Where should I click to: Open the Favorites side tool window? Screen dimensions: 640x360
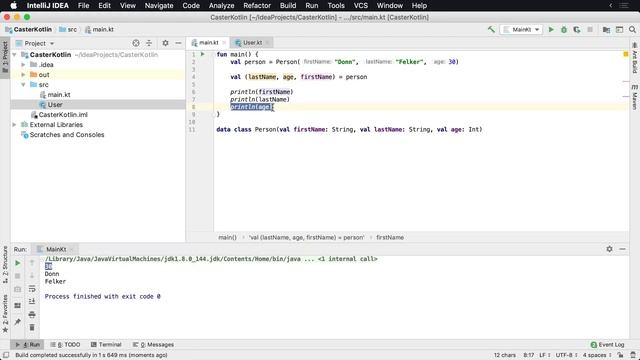coord(5,313)
